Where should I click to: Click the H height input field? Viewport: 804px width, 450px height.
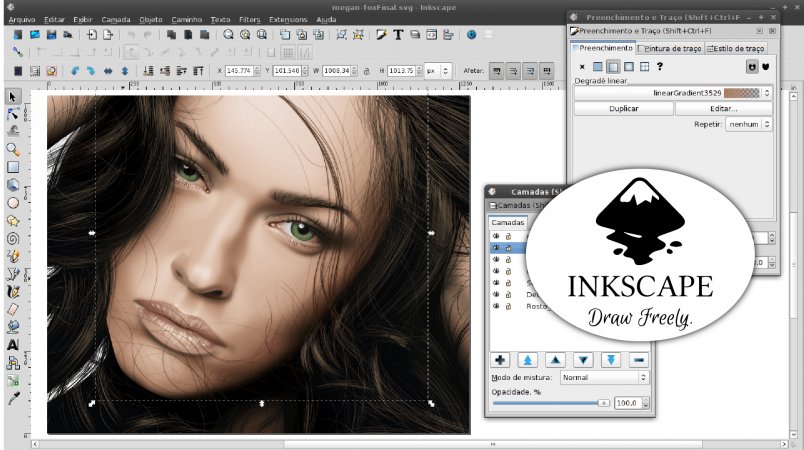click(401, 71)
